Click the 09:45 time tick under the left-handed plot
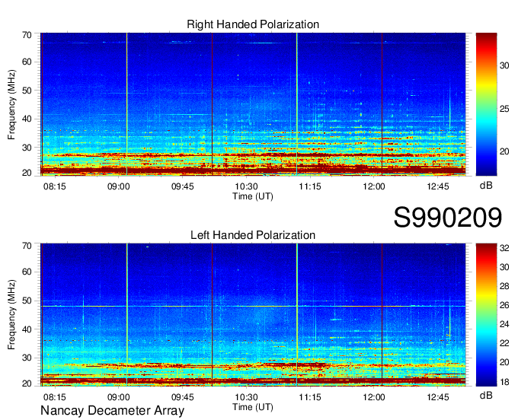518x420 pixels. coord(182,397)
